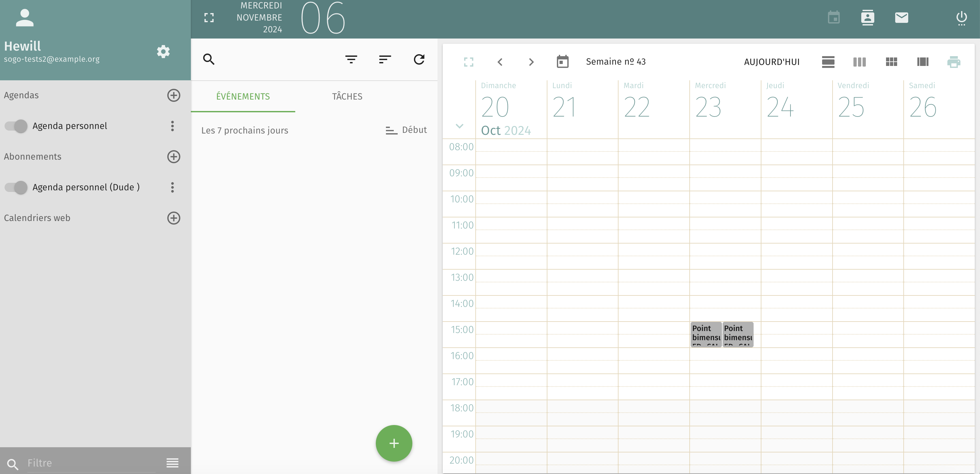Open the address book module icon

tap(867, 18)
